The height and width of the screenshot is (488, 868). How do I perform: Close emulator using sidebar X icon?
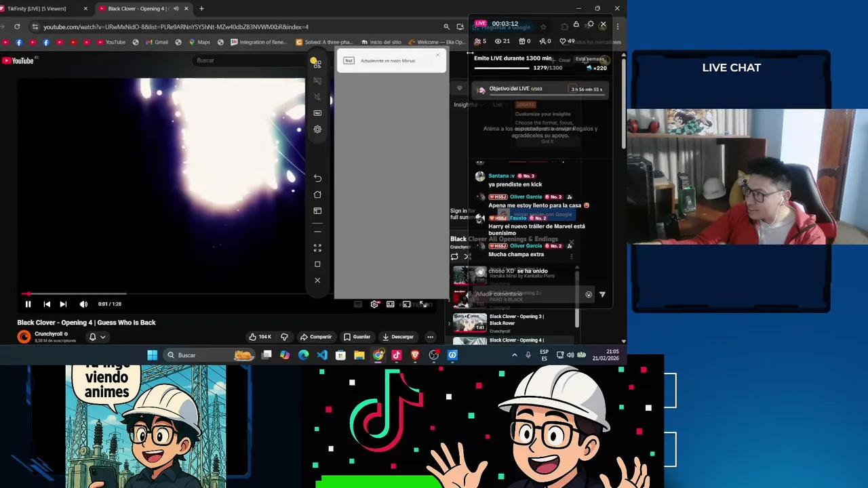[x=317, y=281]
